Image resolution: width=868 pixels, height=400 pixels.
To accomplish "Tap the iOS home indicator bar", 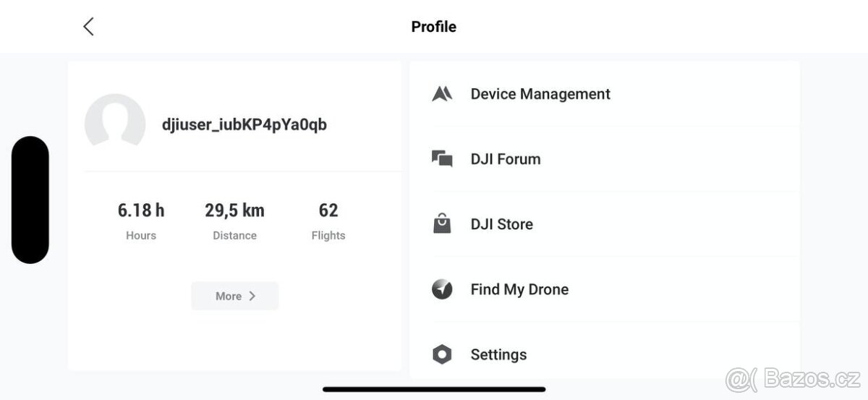I will (x=434, y=389).
